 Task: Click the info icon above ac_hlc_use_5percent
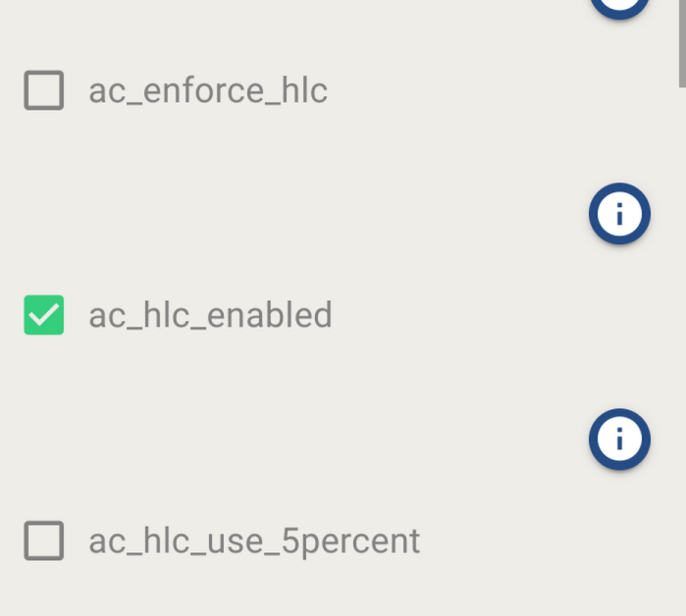(x=619, y=439)
